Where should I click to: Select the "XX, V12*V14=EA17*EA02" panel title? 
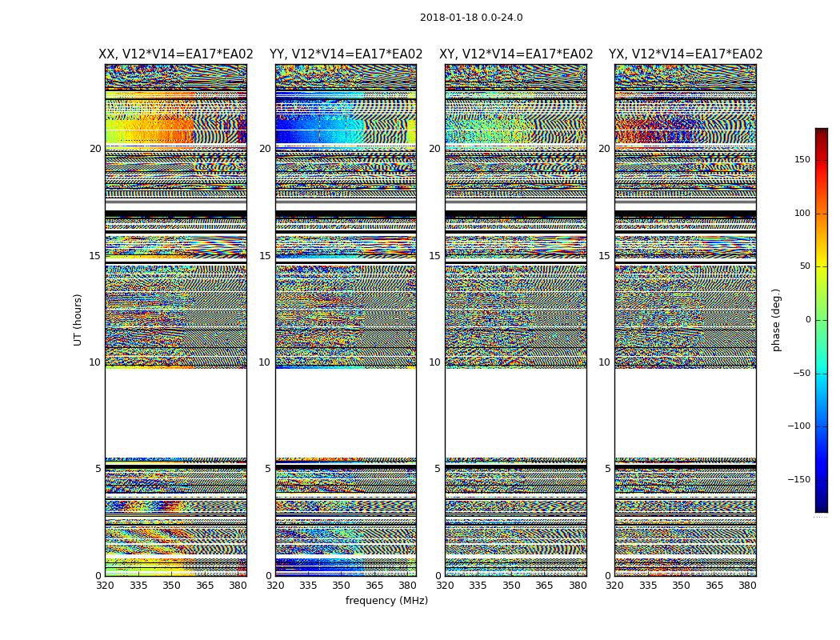click(176, 54)
